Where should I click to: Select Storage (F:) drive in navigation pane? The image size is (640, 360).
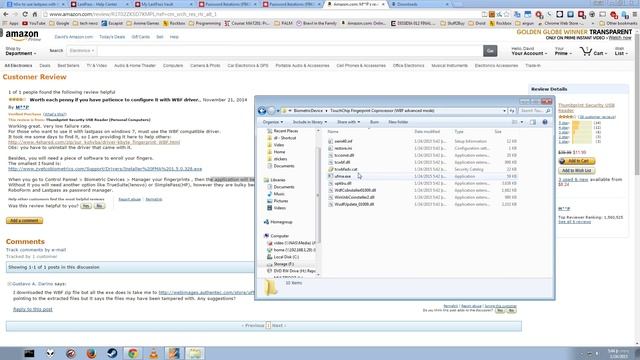(280, 264)
